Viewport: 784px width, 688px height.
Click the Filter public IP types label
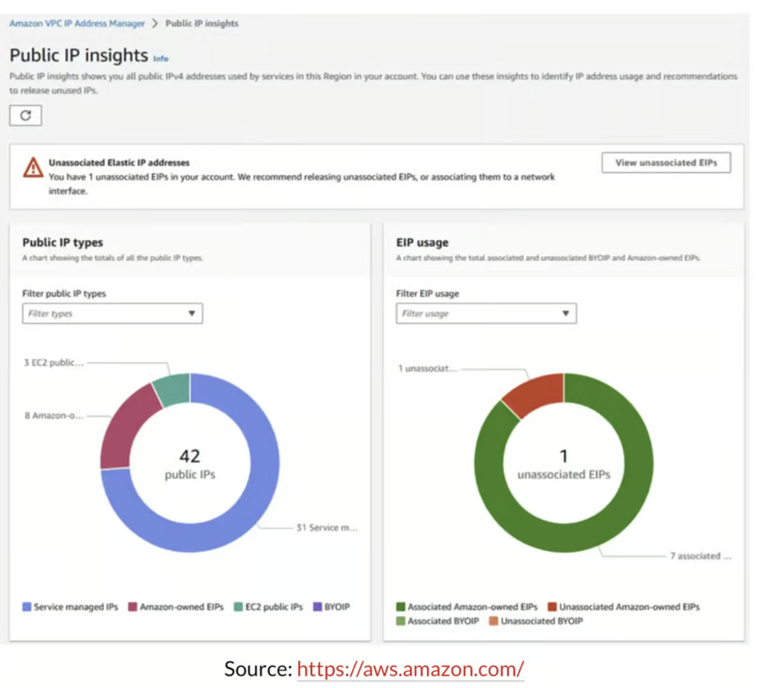coord(64,293)
